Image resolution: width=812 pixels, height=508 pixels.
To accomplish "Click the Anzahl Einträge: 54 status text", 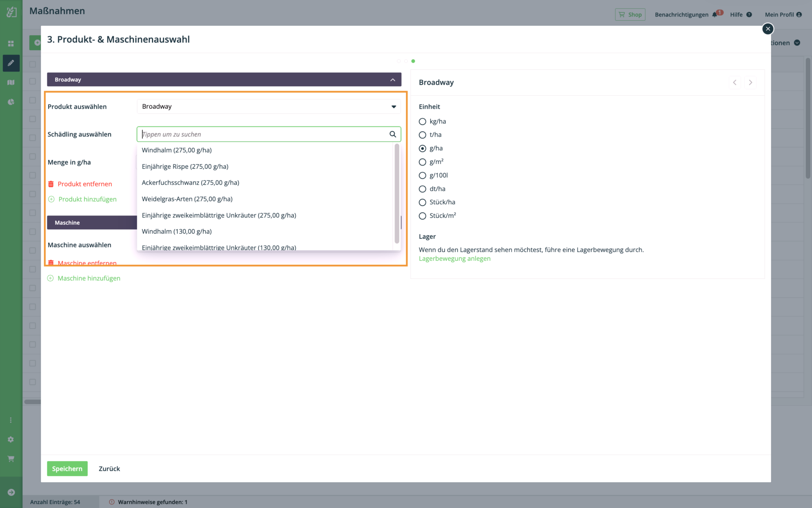I will 55,502.
